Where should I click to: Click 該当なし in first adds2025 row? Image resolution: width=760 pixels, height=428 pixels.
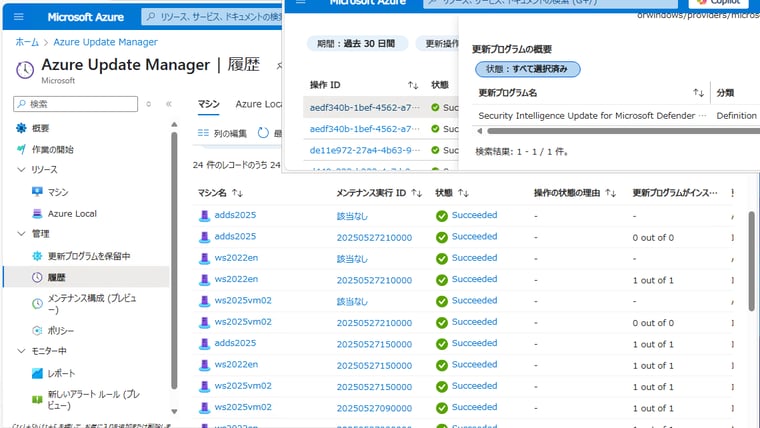tap(352, 216)
